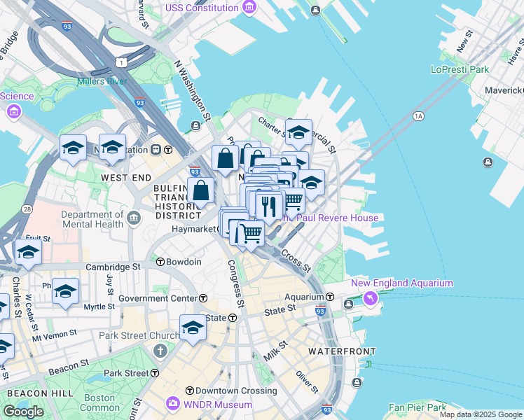Click the Beacon St label
This screenshot has height=420, width=524.
point(69,367)
